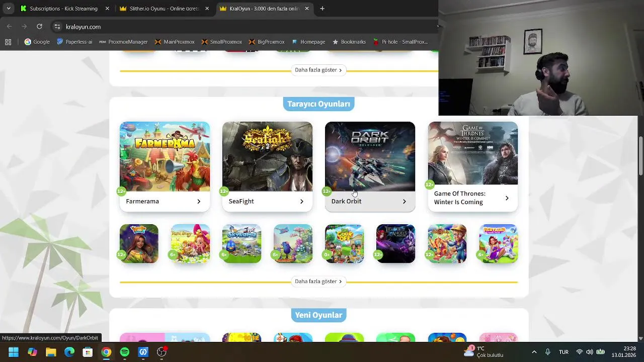Viewport: 644px width, 362px height.
Task: Click the browser back arrow
Action: pyautogui.click(x=9, y=27)
